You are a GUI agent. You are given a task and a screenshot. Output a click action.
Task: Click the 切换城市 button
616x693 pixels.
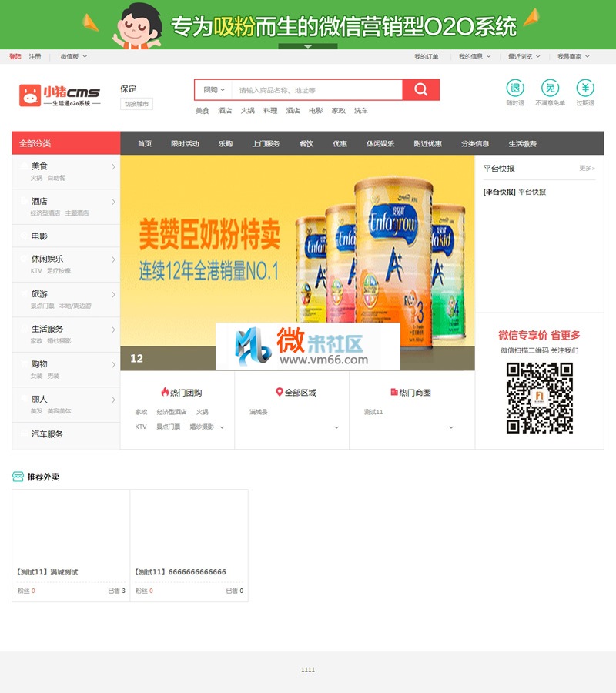coord(136,104)
